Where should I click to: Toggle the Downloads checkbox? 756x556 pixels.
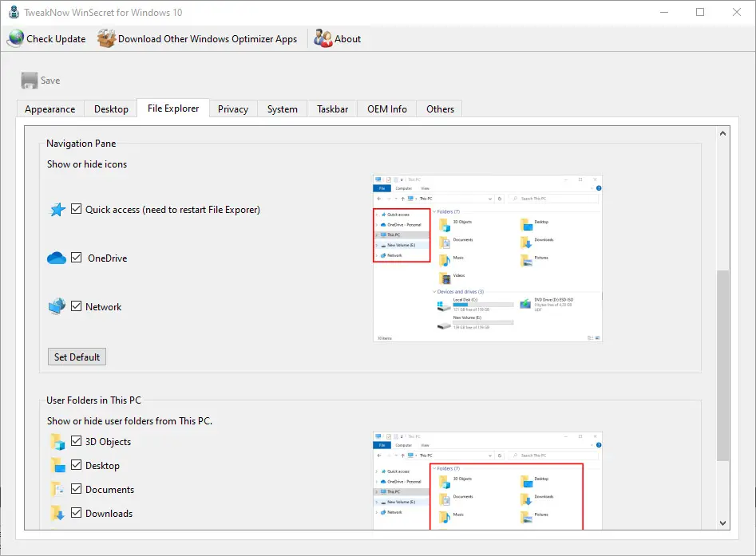tap(76, 513)
